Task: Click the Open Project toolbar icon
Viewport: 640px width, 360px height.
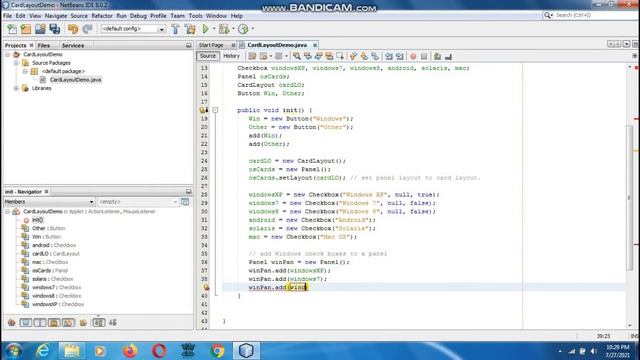Action: (40, 29)
